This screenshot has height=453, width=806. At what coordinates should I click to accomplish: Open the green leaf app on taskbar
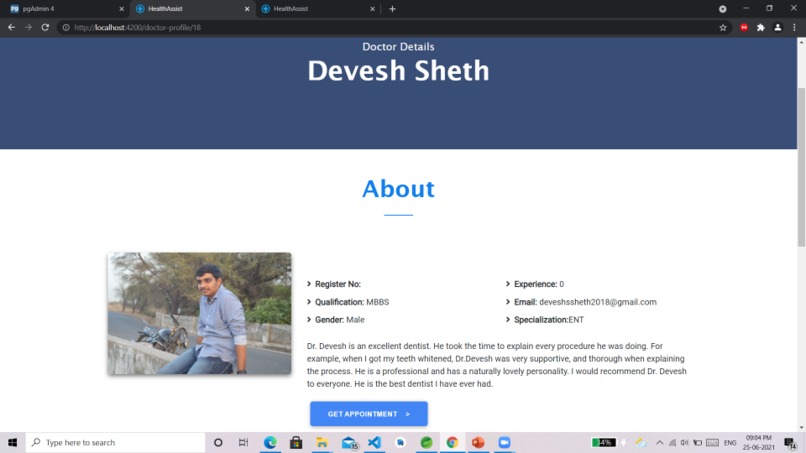[426, 442]
